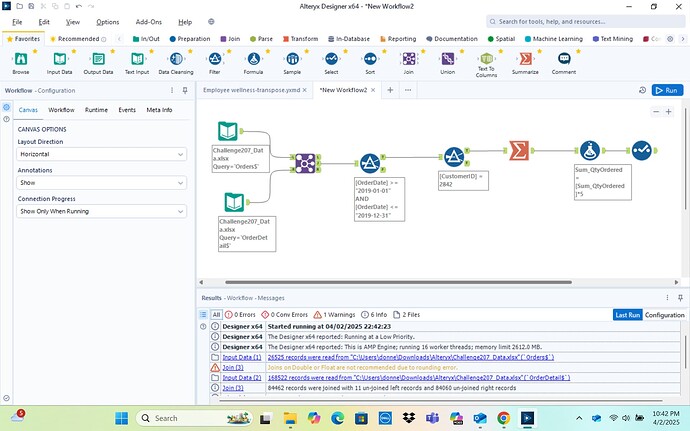
Task: Close the New Workflow2 tab
Action: pos(373,90)
